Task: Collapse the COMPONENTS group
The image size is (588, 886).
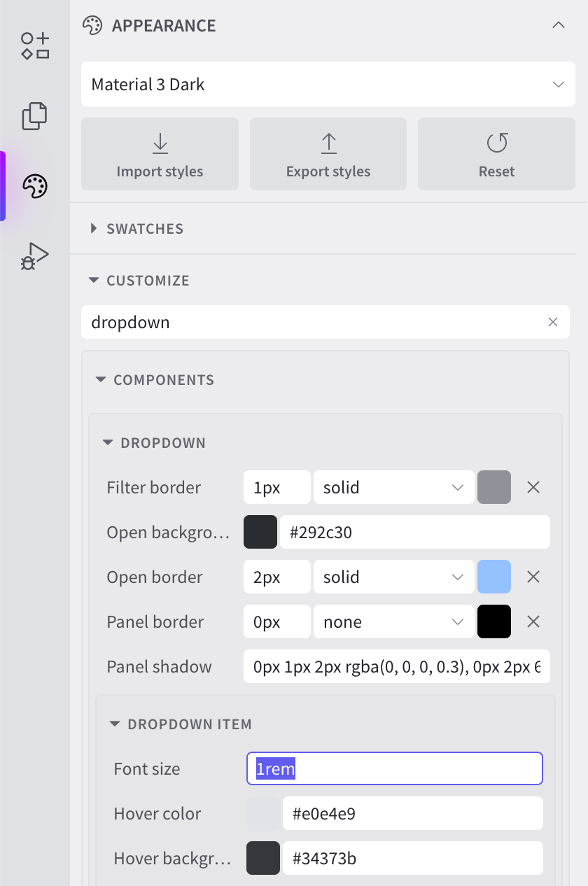Action: click(x=100, y=379)
